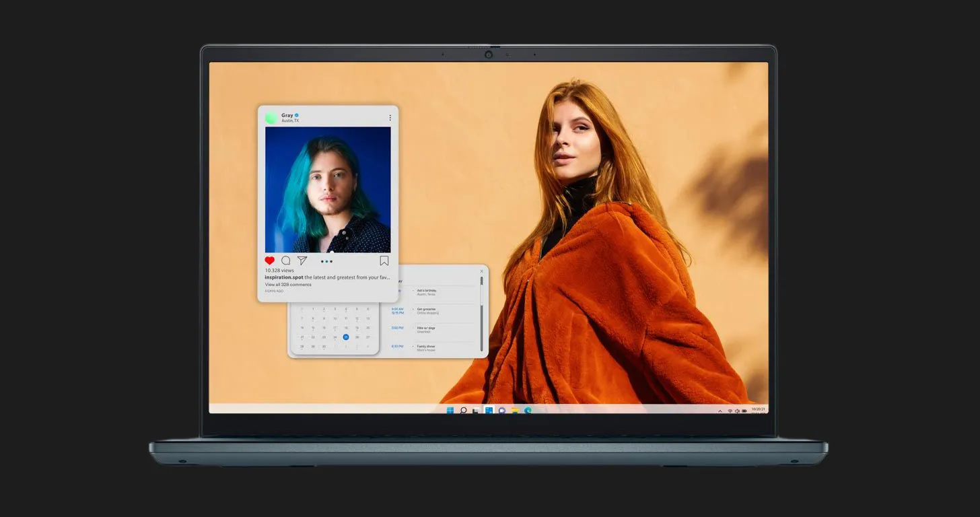980x517 pixels.
Task: Click the green profile avatar of Gray
Action: click(x=271, y=118)
